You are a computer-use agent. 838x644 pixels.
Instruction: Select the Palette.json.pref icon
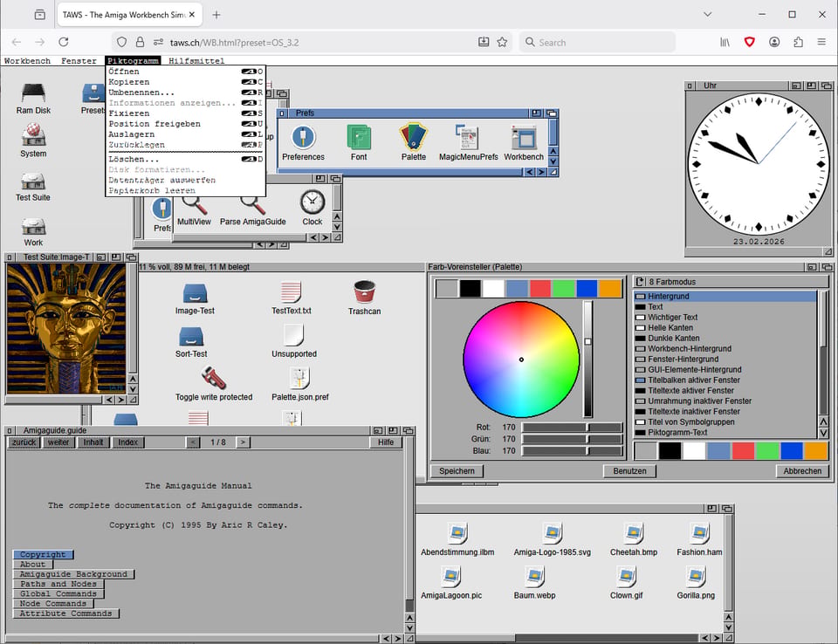click(x=299, y=379)
